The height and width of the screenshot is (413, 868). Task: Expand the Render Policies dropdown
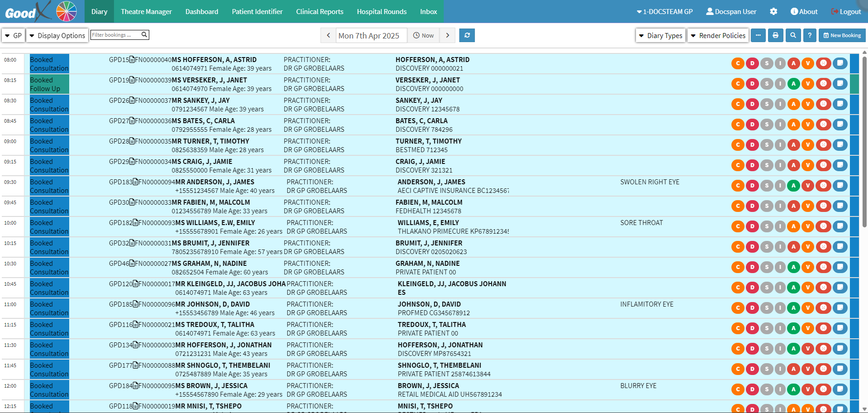(x=718, y=35)
